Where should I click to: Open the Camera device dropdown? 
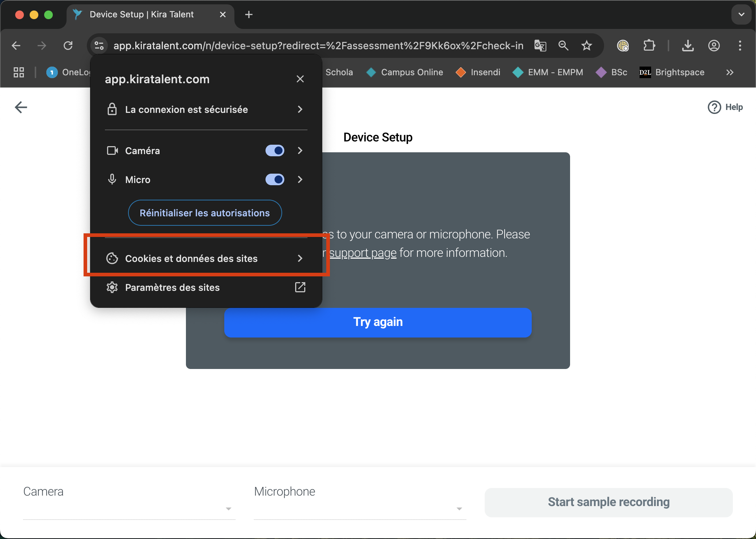tap(228, 509)
